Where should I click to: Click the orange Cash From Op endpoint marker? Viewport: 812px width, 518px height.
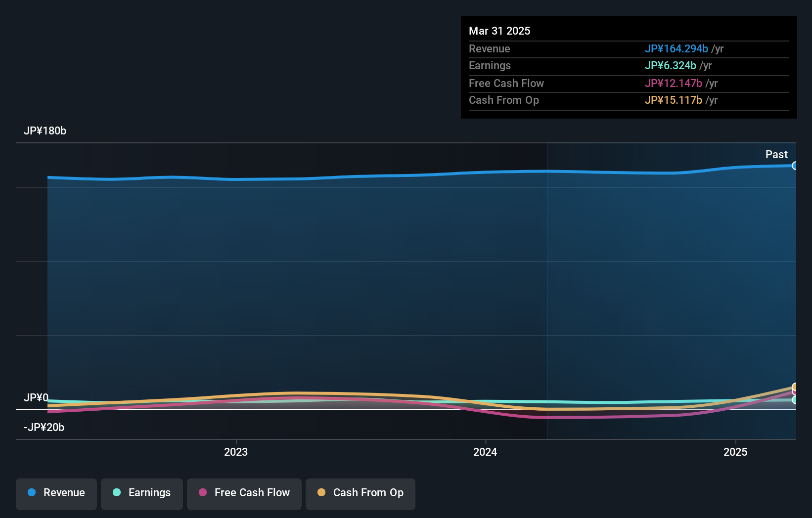[795, 387]
